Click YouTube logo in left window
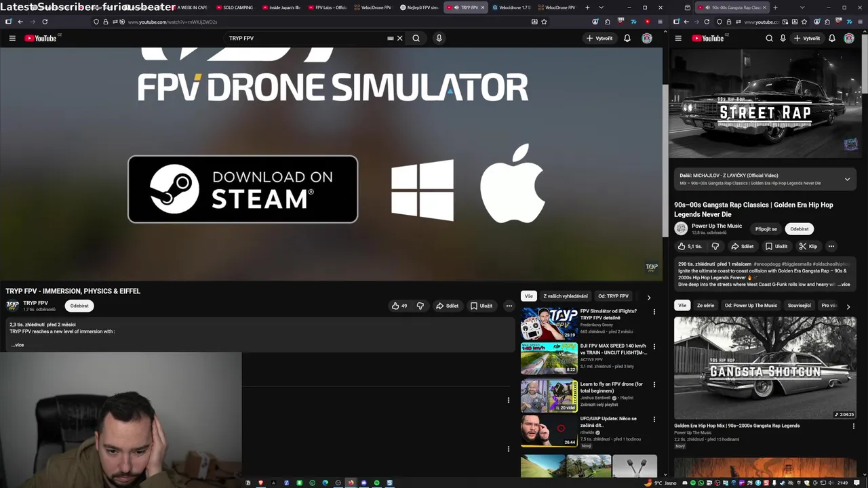 point(41,38)
